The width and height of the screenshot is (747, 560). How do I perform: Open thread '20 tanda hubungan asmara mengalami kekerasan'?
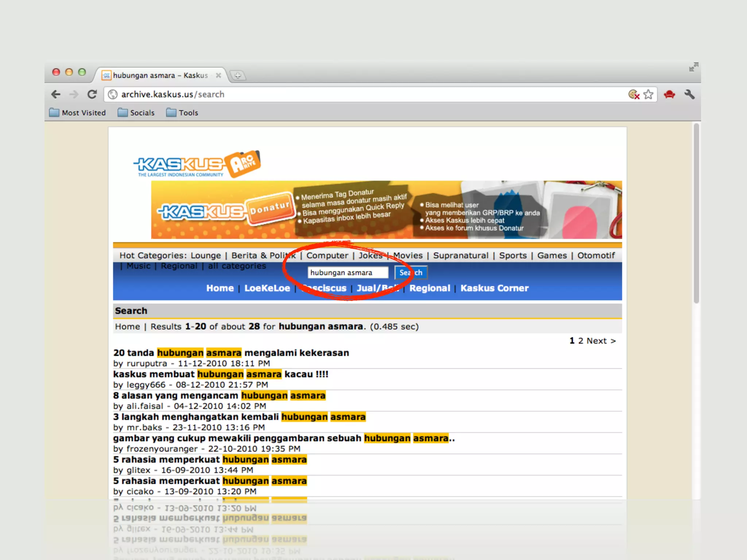[x=231, y=353]
